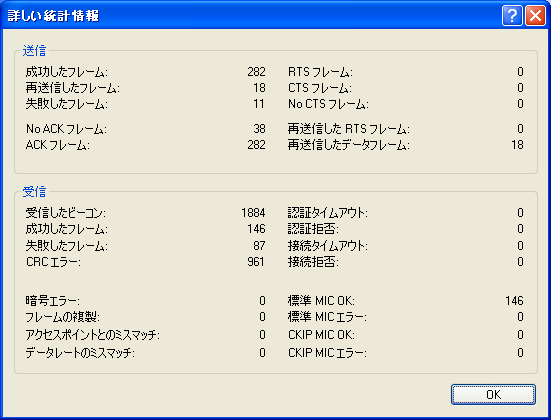Click the アクセスポイントとのミスマッチ label

[92, 335]
